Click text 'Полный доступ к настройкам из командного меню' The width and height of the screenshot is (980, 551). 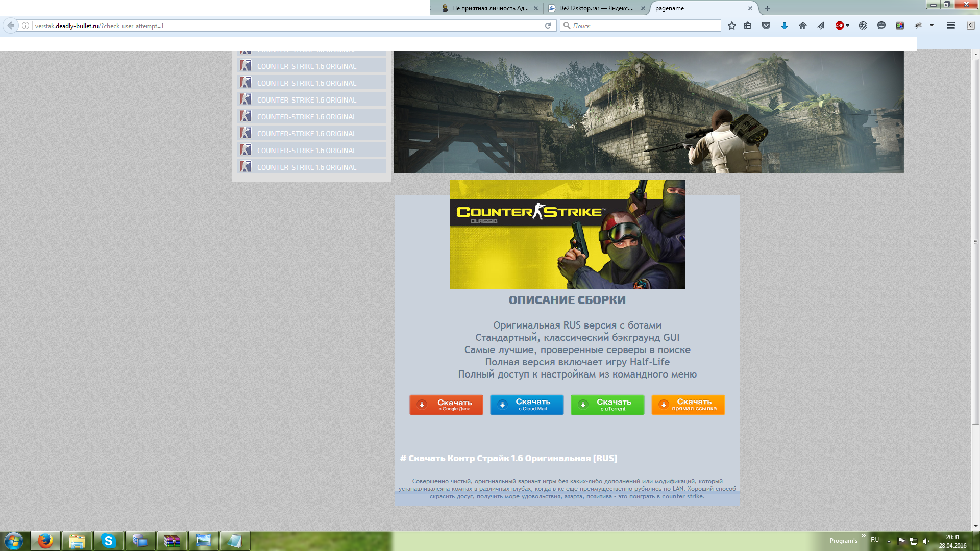click(577, 374)
